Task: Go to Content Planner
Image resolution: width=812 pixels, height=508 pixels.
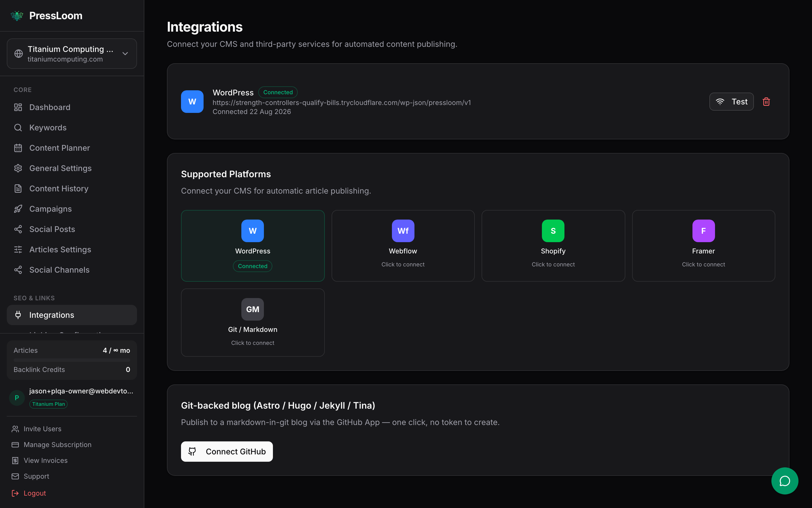Action: tap(72, 148)
